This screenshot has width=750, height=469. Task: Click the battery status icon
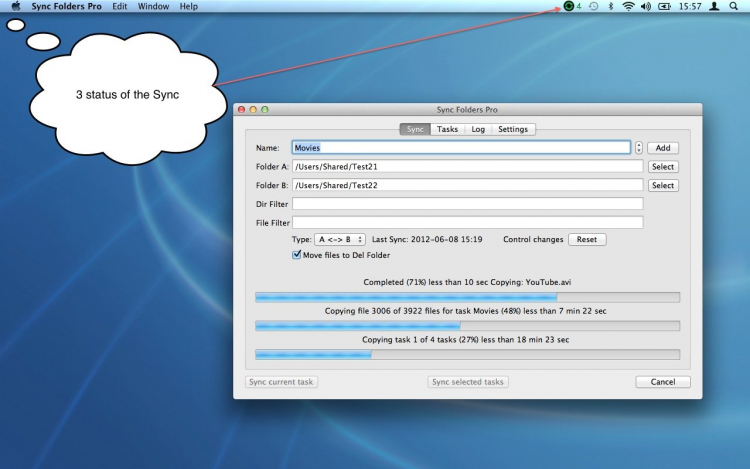[x=666, y=6]
